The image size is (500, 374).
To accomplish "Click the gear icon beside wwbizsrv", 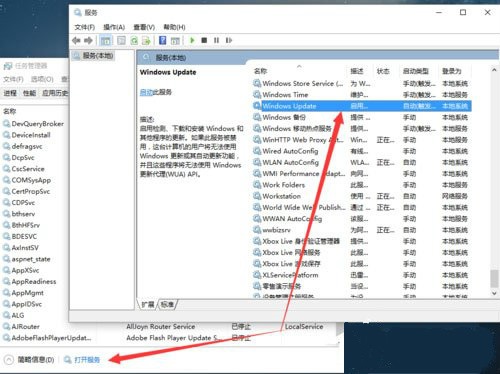I will coord(257,230).
